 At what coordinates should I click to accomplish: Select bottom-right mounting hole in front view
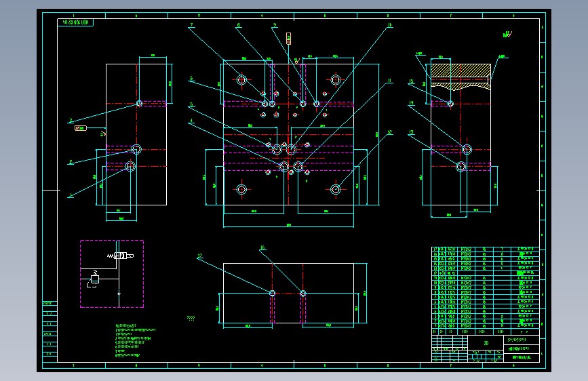coord(336,190)
